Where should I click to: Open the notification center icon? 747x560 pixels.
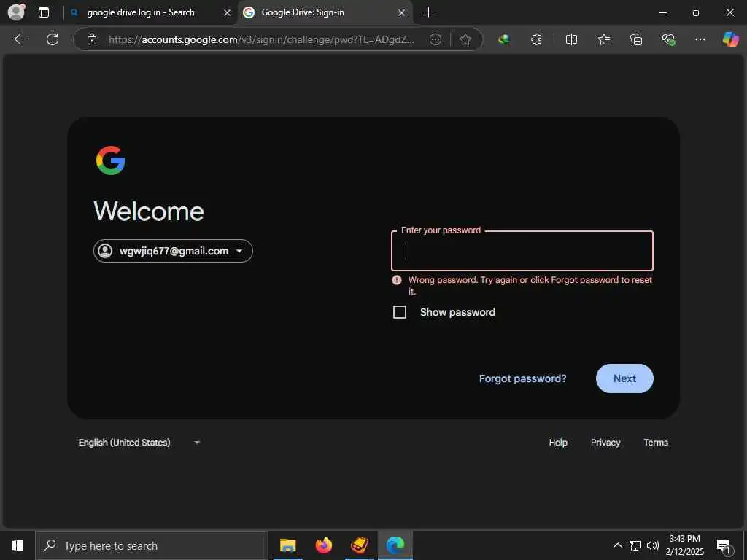click(724, 546)
